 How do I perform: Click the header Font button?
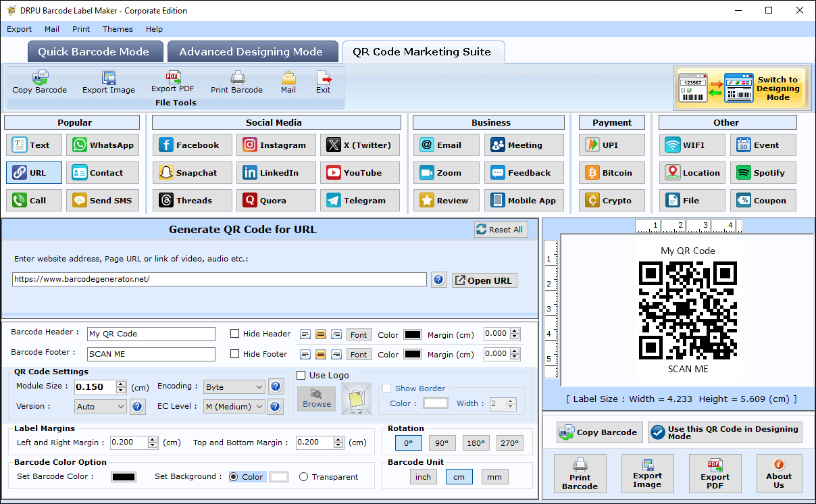click(359, 334)
